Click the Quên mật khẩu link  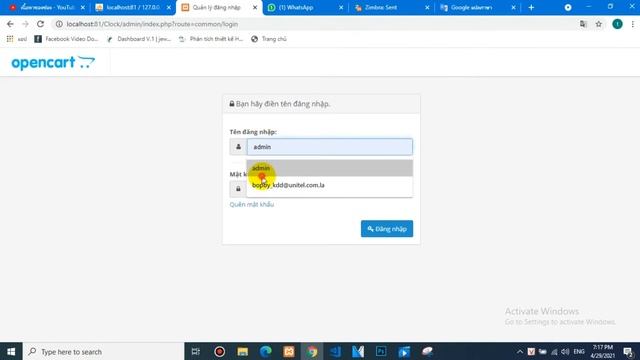251,204
